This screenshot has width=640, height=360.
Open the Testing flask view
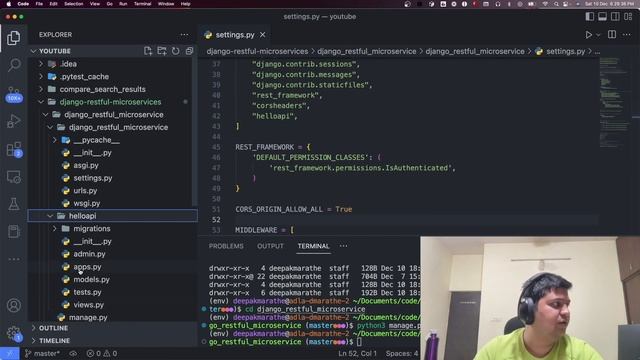(13, 204)
